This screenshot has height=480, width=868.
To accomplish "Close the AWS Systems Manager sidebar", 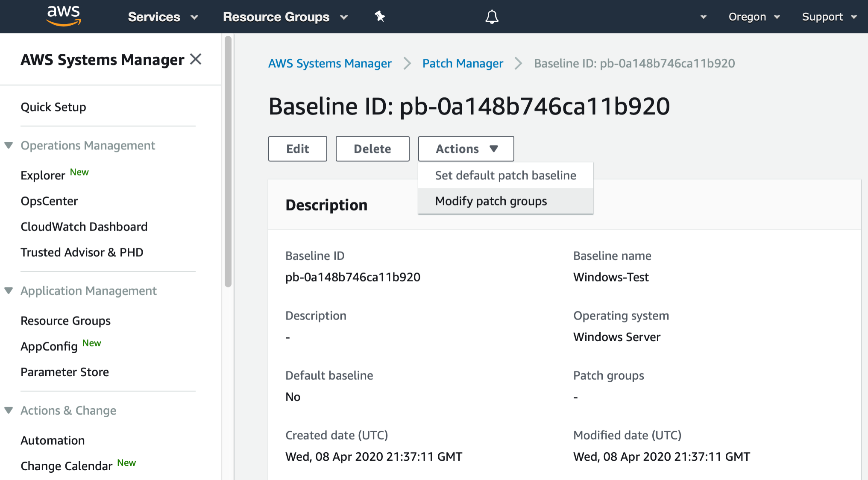I will click(x=196, y=59).
